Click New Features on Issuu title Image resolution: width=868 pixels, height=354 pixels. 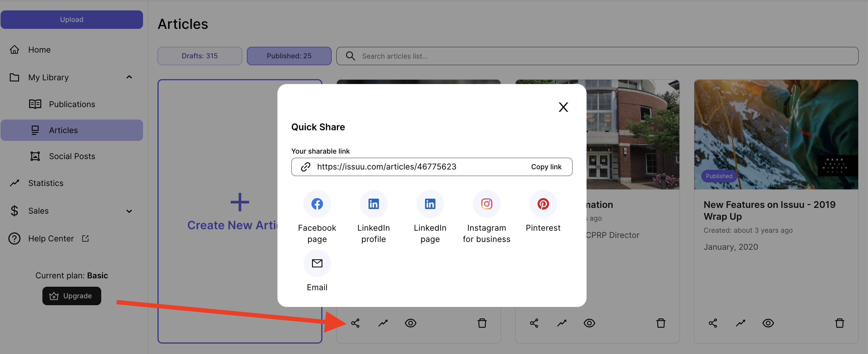coord(769,210)
